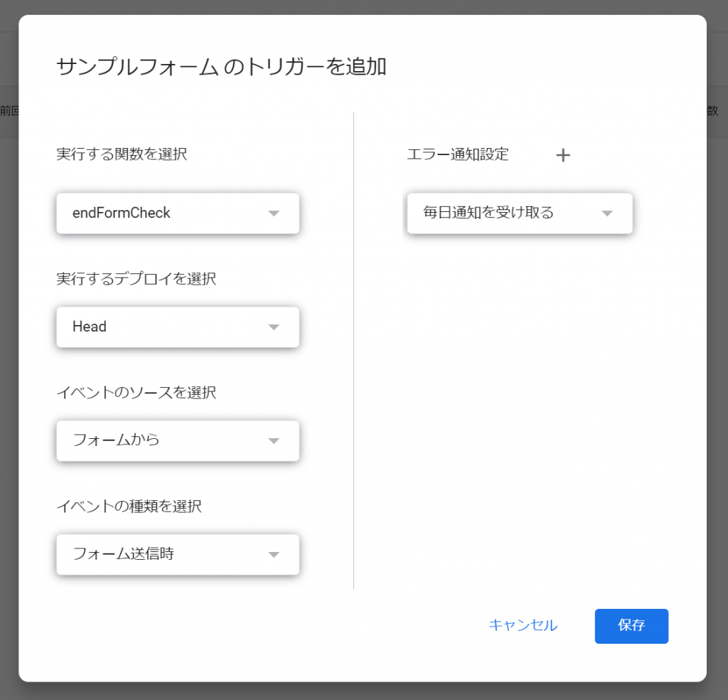This screenshot has width=728, height=700.
Task: Expand the deployment dropdown showing Head
Action: [x=178, y=327]
